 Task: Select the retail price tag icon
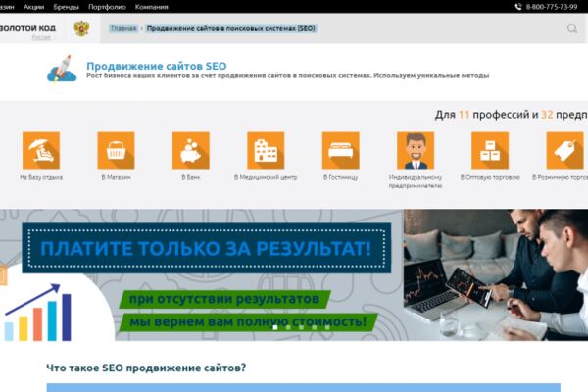point(565,150)
